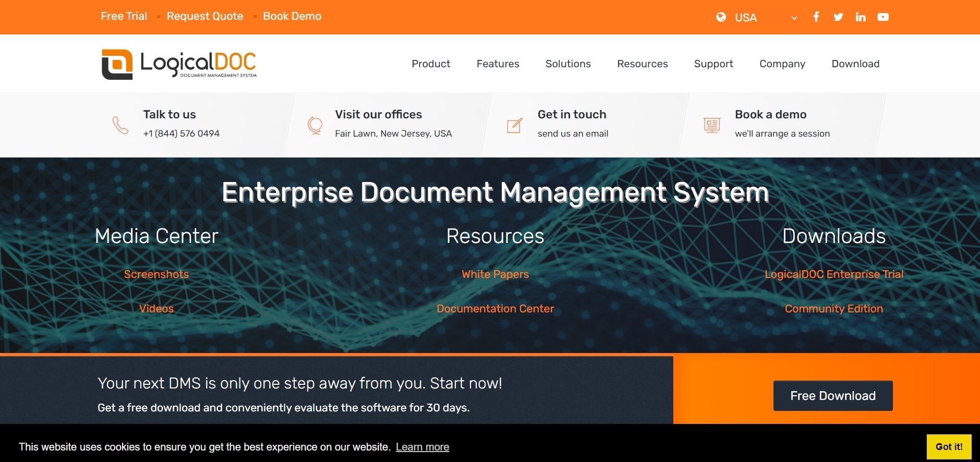Open the Documentation Center link
Image resolution: width=980 pixels, height=462 pixels.
pyautogui.click(x=495, y=309)
